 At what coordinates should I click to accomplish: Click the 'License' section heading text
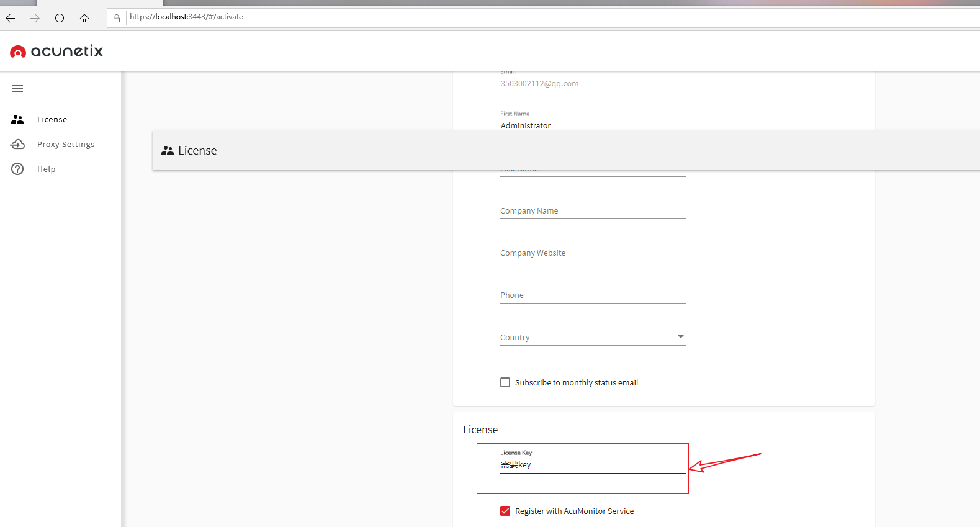pyautogui.click(x=480, y=430)
